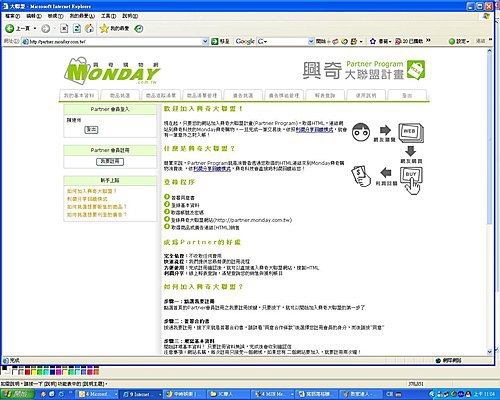Open Favorites via the star icon
Viewport: 500px width, 400px height.
point(104,29)
